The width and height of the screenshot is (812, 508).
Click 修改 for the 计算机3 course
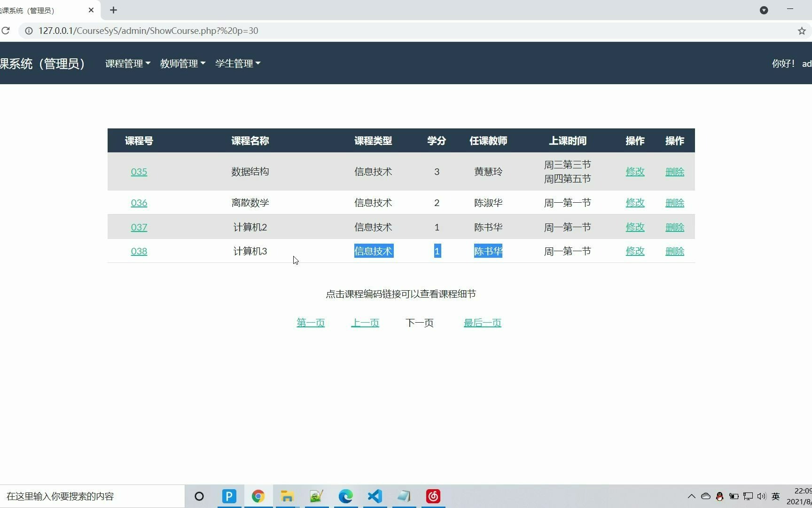[x=635, y=251]
